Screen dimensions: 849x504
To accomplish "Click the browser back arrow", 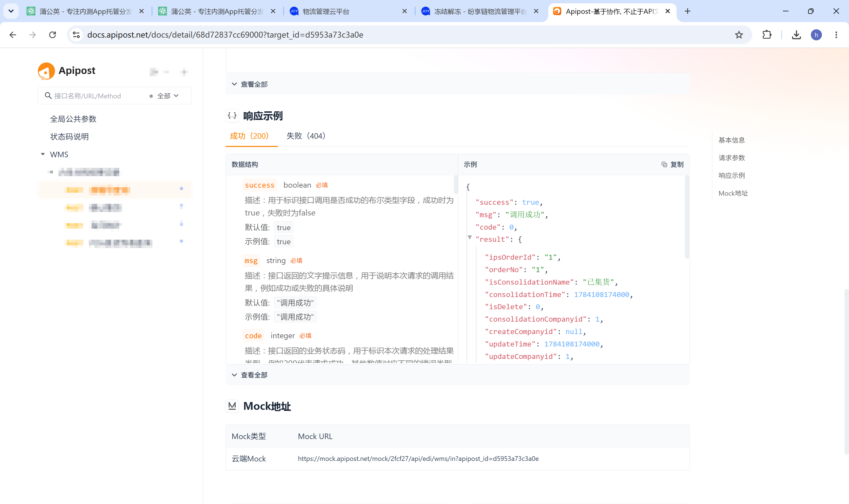I will coord(13,35).
